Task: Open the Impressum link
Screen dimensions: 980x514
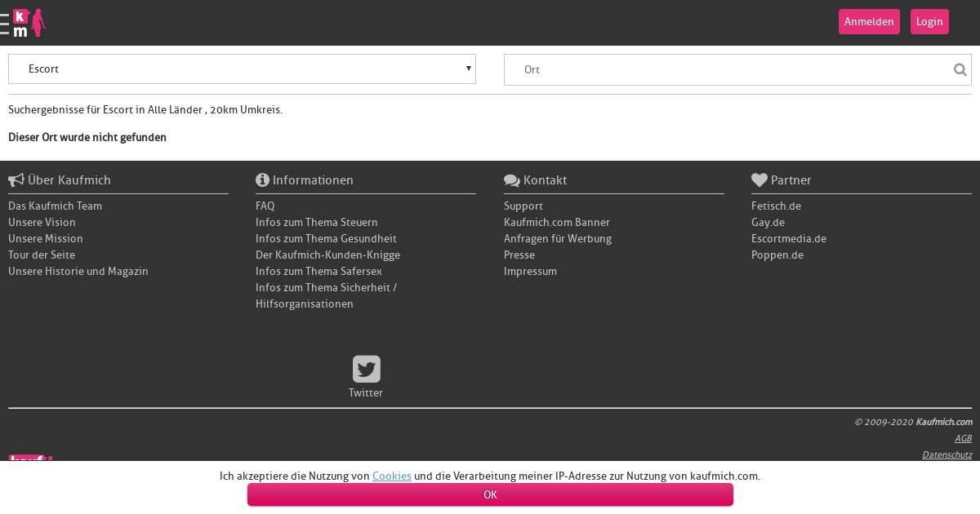Action: click(530, 271)
